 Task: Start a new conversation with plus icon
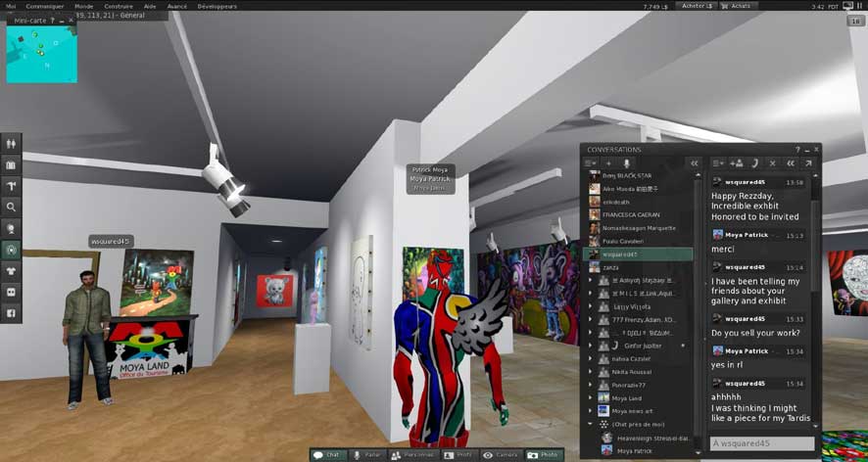point(608,163)
